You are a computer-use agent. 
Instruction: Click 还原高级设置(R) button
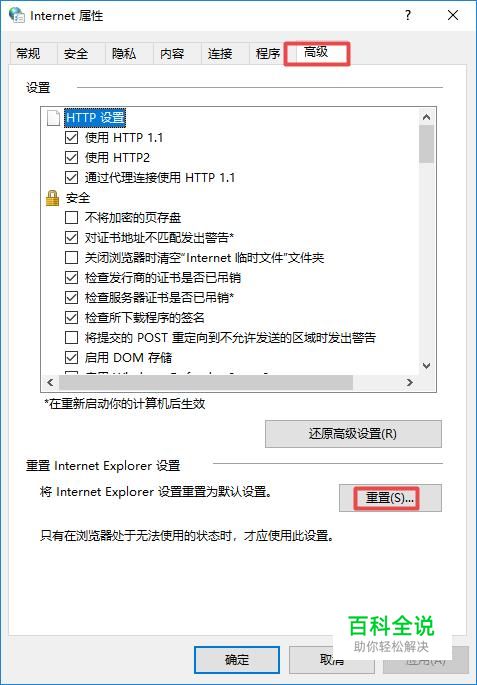[353, 434]
